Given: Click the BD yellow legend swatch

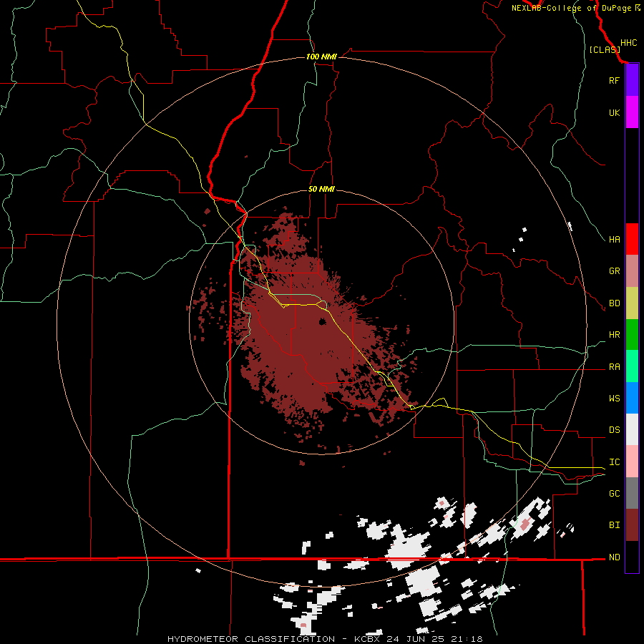Looking at the screenshot, I should [x=632, y=303].
